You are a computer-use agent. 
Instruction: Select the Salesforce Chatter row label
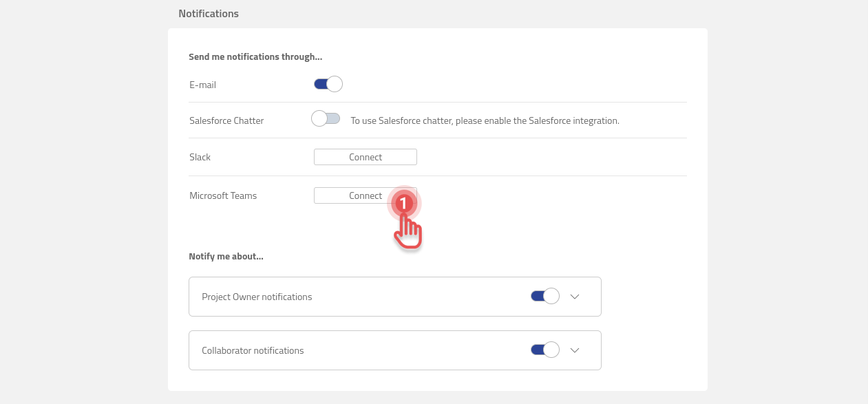click(x=226, y=120)
